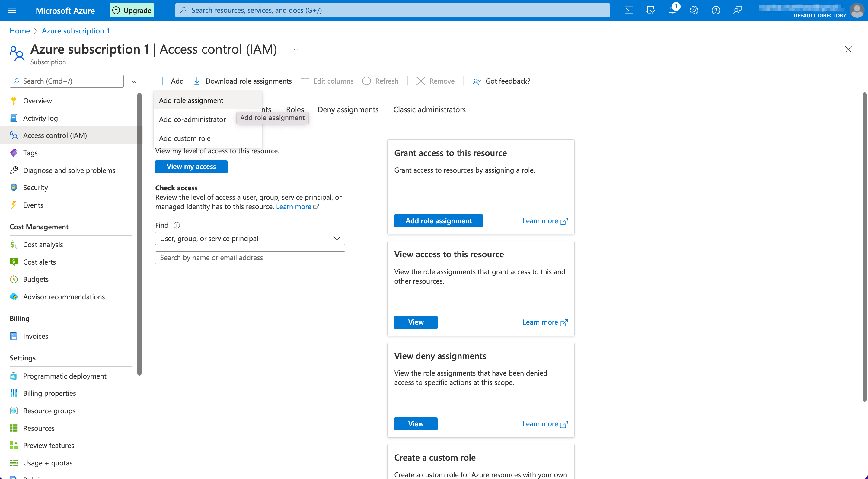Screen dimensions: 868x479
Task: Open portal settings gear icon
Action: pos(694,10)
